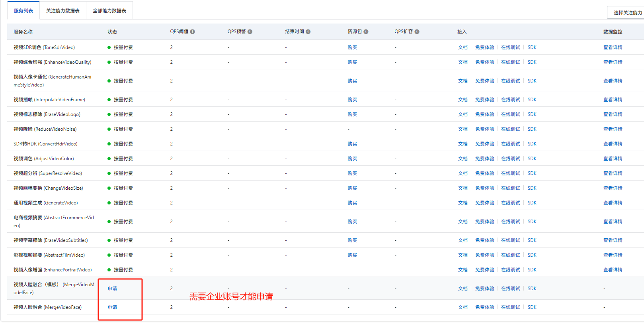Open 文档 for ReduceVideoNoise row
644x328 pixels.
pyautogui.click(x=463, y=129)
